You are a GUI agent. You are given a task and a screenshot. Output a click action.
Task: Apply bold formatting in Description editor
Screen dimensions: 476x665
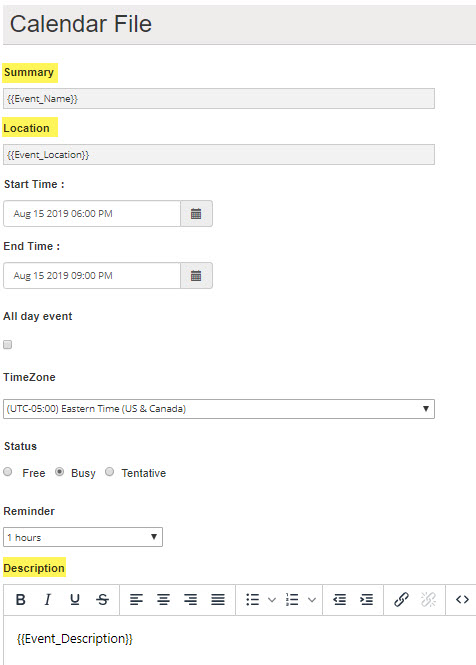[x=20, y=599]
